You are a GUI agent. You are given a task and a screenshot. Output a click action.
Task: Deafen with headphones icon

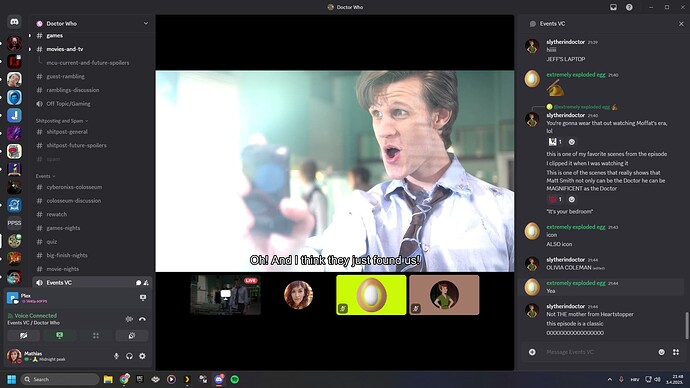(129, 356)
